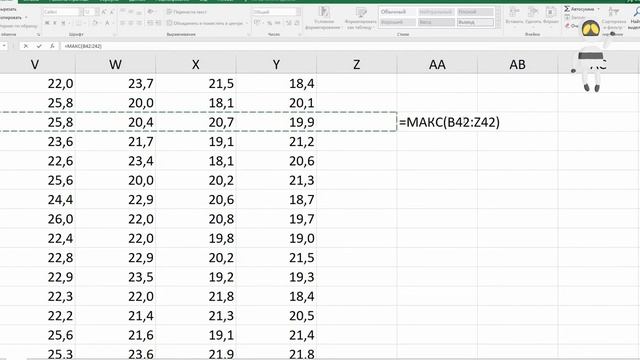
Task: Confirm the formula with the checkmark icon
Action: coord(39,46)
